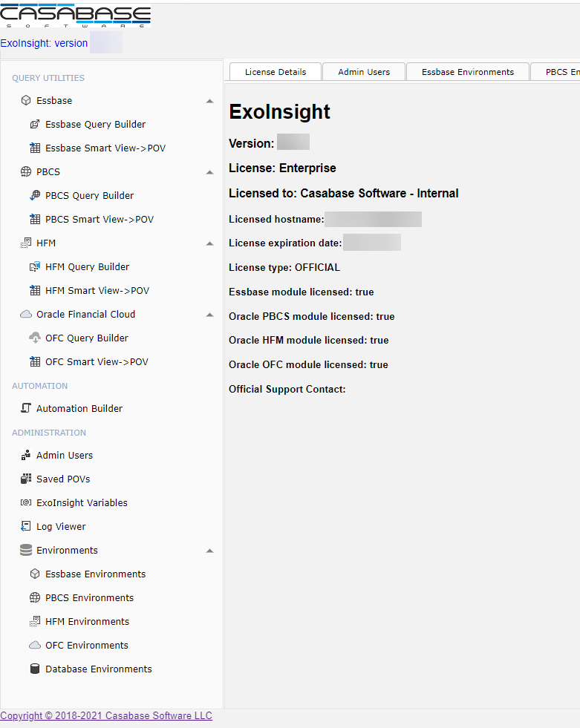Screen dimensions: 580x728
Task: Click the PBCS globe icon
Action: coord(26,171)
